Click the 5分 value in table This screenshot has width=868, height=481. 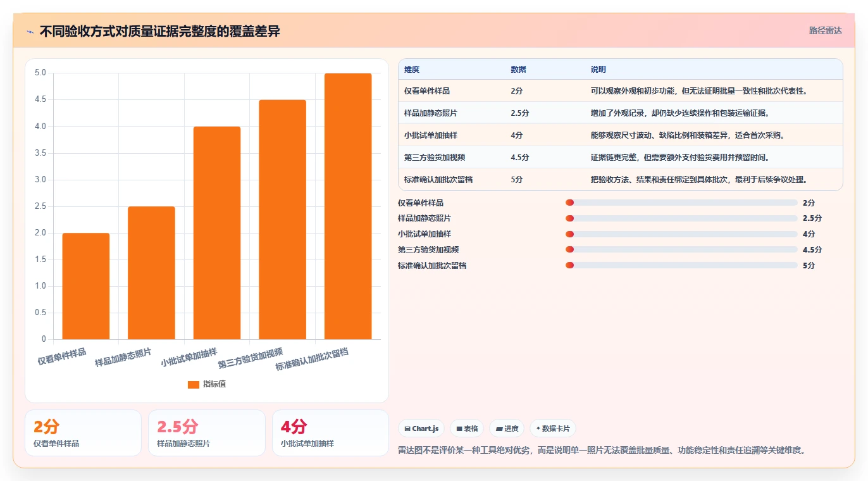pos(517,180)
